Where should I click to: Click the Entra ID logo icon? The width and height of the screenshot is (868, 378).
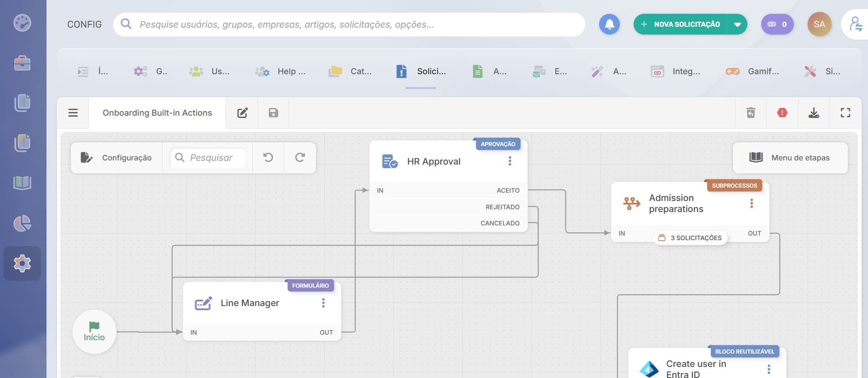coord(649,369)
